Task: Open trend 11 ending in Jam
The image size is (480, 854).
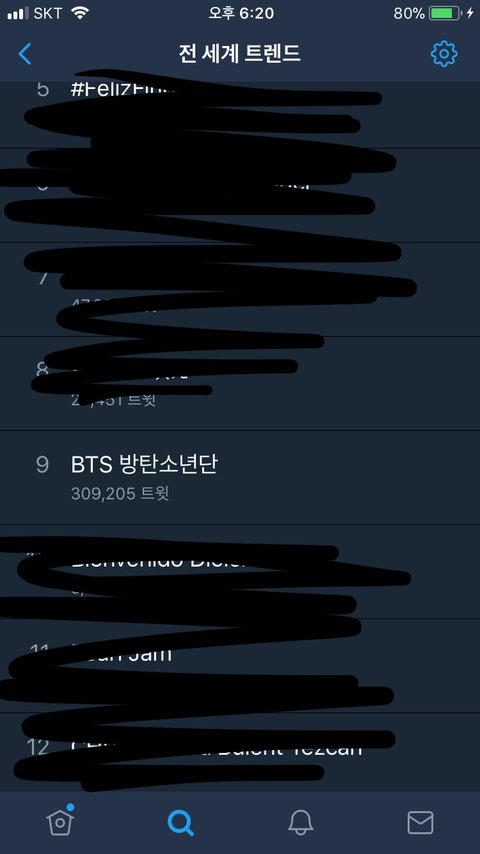Action: 240,666
